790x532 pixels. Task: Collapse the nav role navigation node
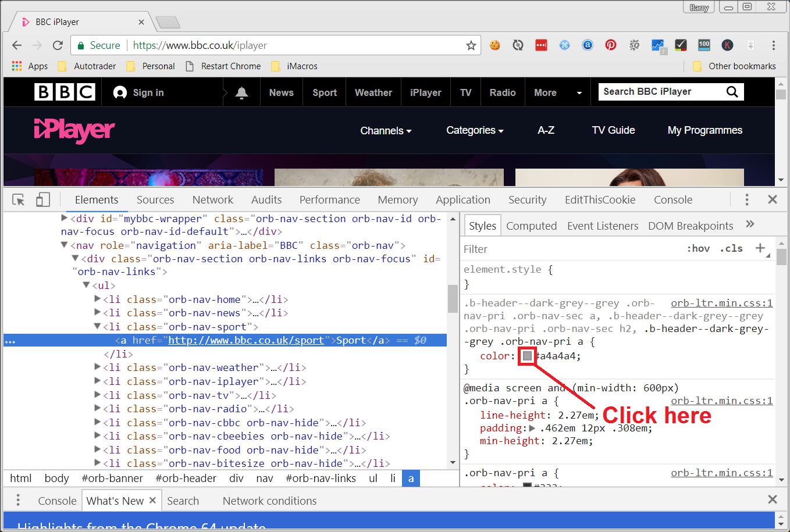[x=64, y=245]
